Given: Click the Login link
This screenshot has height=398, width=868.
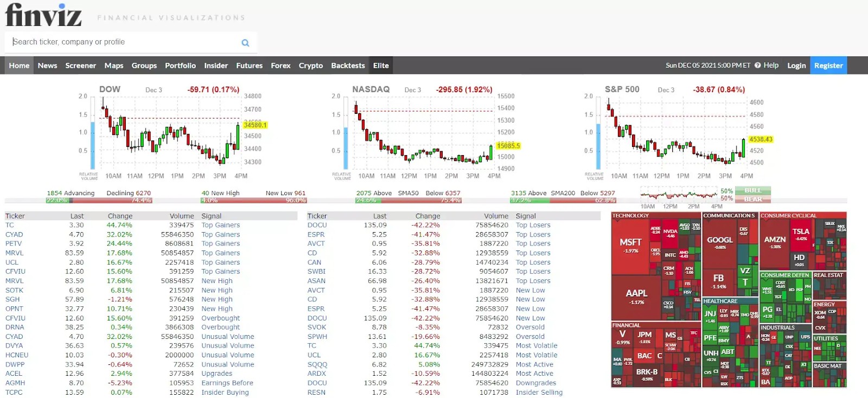Looking at the screenshot, I should [796, 66].
